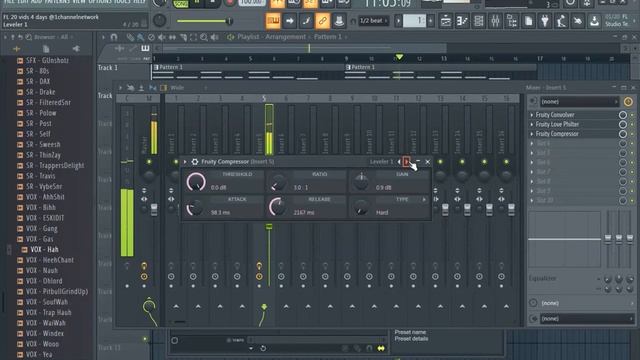Open the VIEW menu
The height and width of the screenshot is (360, 640).
(79, 2)
